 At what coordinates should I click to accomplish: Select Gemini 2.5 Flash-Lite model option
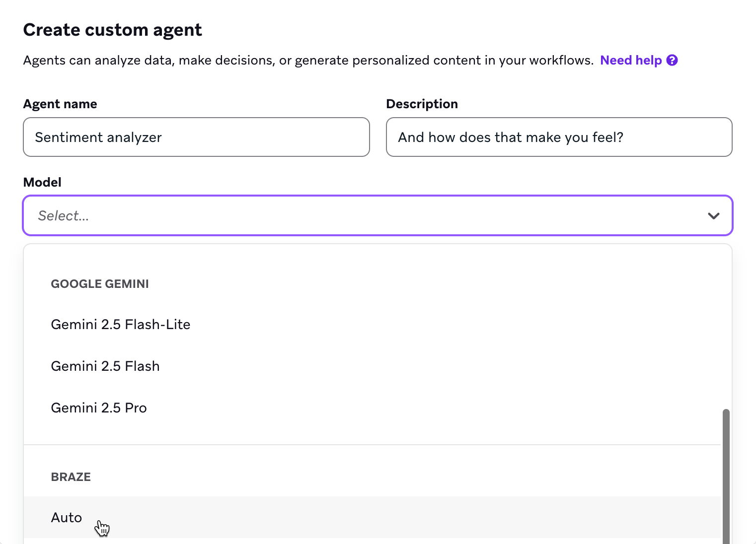pyautogui.click(x=121, y=325)
